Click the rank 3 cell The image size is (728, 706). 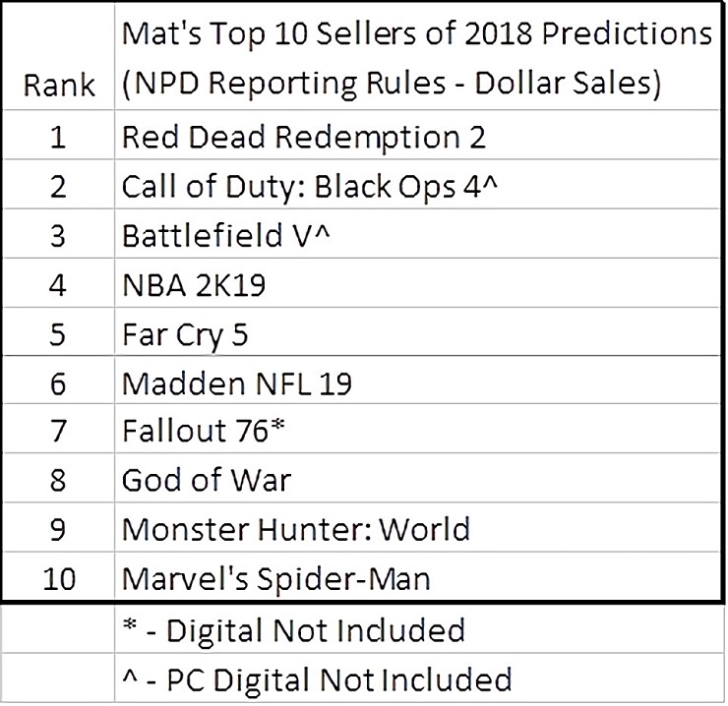point(57,236)
